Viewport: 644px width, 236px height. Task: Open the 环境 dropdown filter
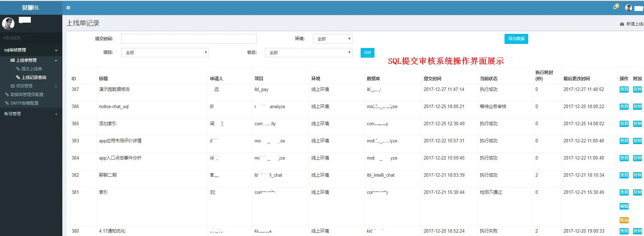coord(333,39)
